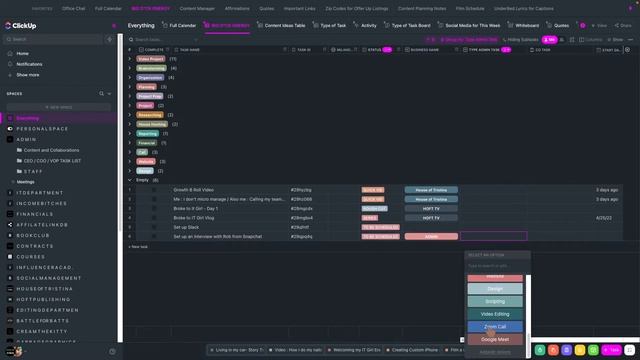Pick the Scripting teal label option

tap(495, 301)
